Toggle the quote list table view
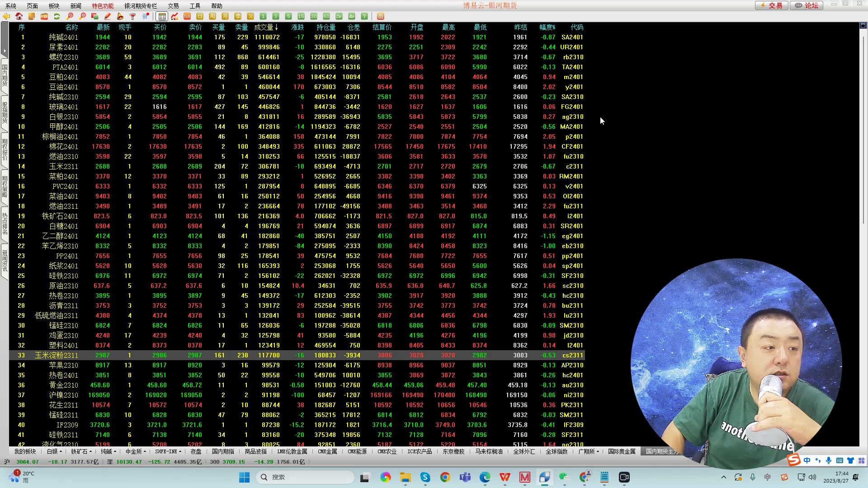Viewport: 868px width, 488px height. (x=162, y=16)
